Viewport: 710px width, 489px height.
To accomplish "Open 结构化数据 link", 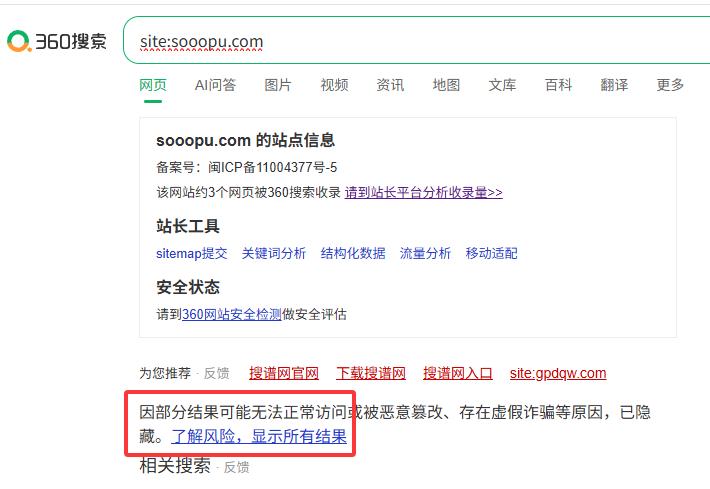I will coord(353,253).
